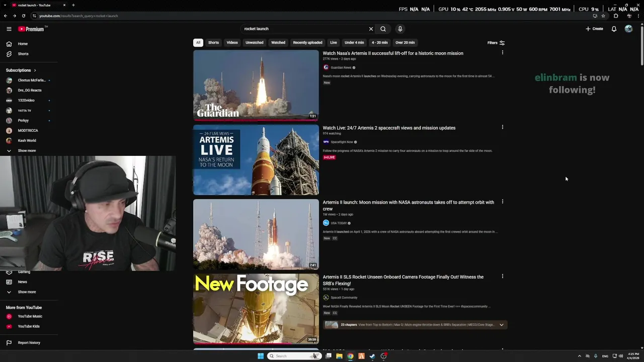Screen dimensions: 644x362
Task: Open the Filters panel
Action: pyautogui.click(x=496, y=43)
